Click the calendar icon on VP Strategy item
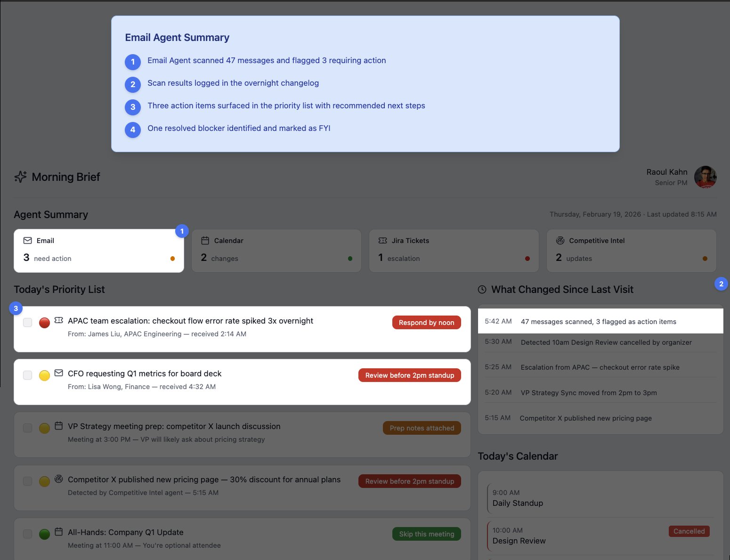Image resolution: width=730 pixels, height=560 pixels. (58, 426)
